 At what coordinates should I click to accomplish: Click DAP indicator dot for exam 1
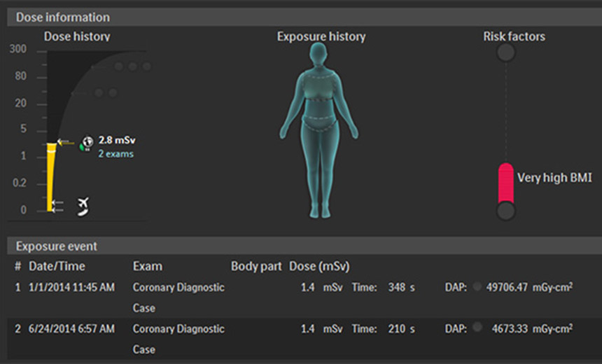click(x=477, y=286)
